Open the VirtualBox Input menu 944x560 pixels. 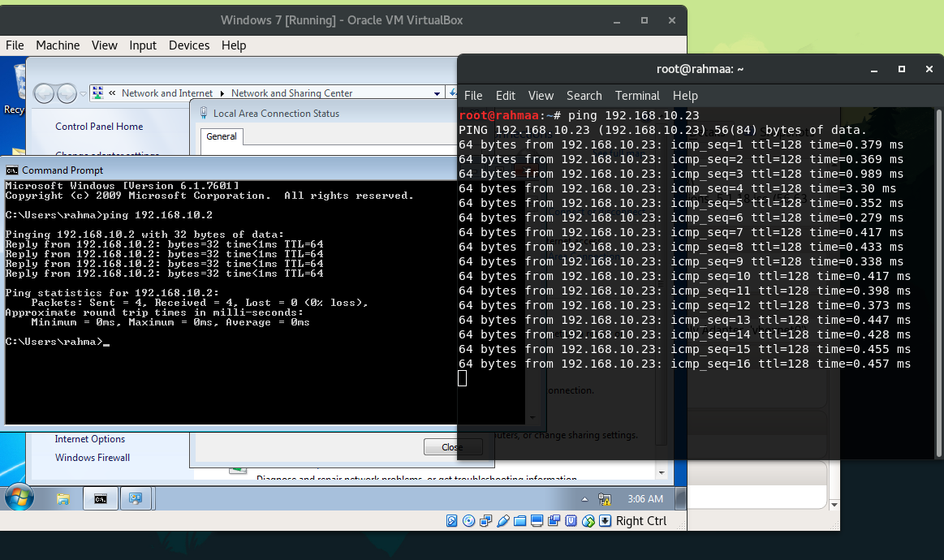pyautogui.click(x=143, y=45)
